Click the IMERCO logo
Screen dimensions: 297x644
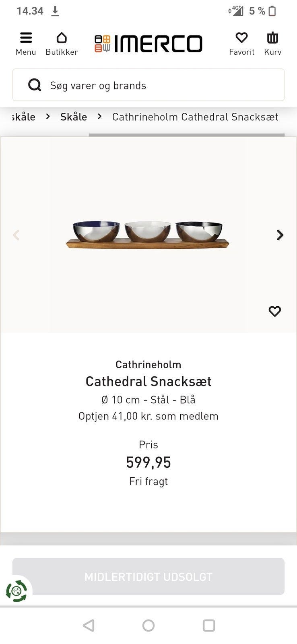pyautogui.click(x=148, y=43)
